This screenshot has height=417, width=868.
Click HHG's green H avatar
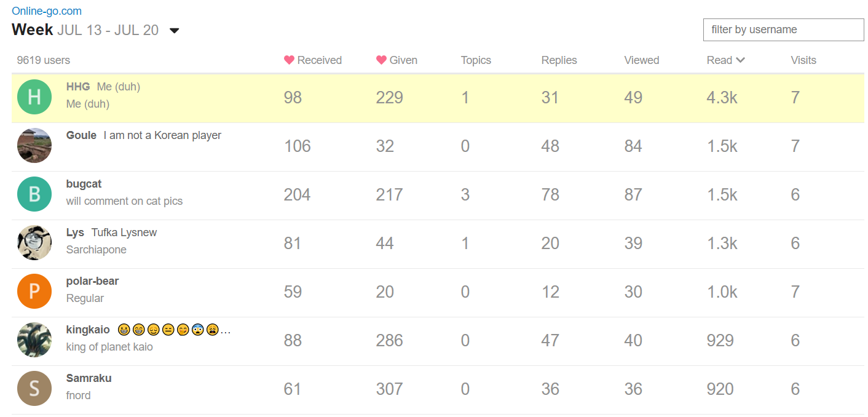pos(34,97)
